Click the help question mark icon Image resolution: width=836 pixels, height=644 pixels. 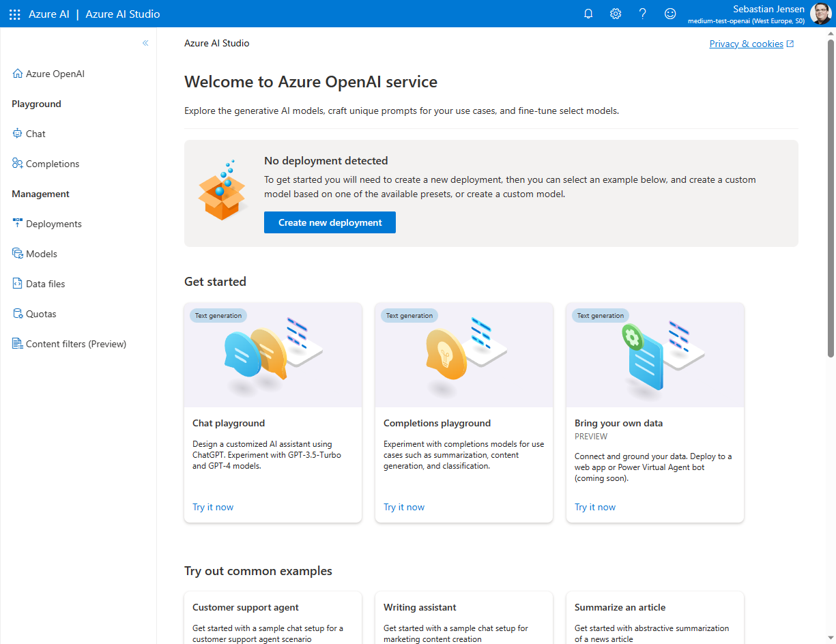click(642, 14)
